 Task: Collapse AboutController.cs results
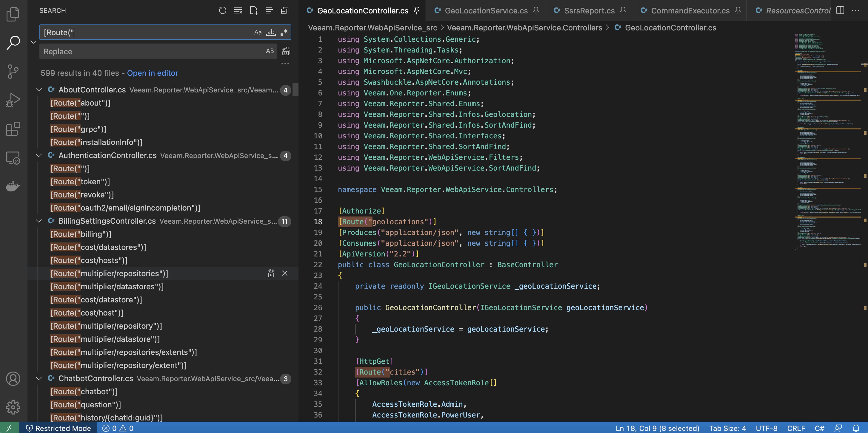(x=39, y=90)
